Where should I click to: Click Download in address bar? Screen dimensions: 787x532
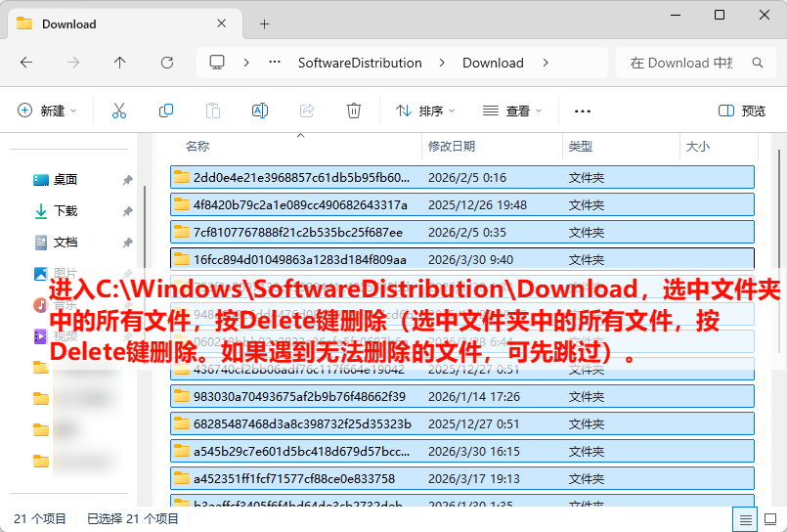[x=493, y=63]
